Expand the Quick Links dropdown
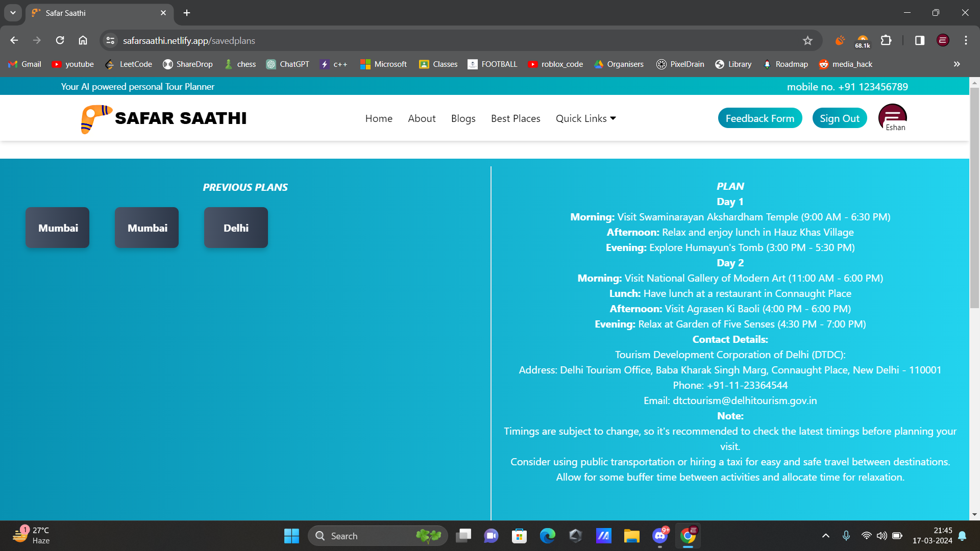 tap(585, 118)
